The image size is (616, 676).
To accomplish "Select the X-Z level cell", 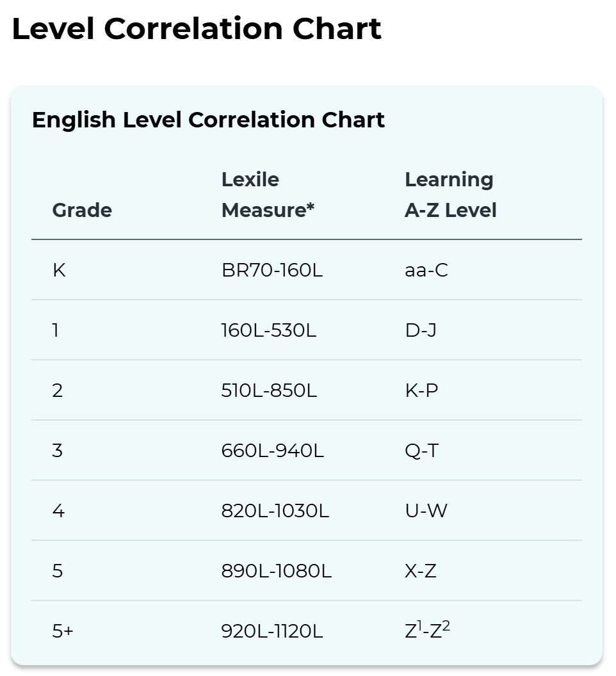I will coord(421,571).
